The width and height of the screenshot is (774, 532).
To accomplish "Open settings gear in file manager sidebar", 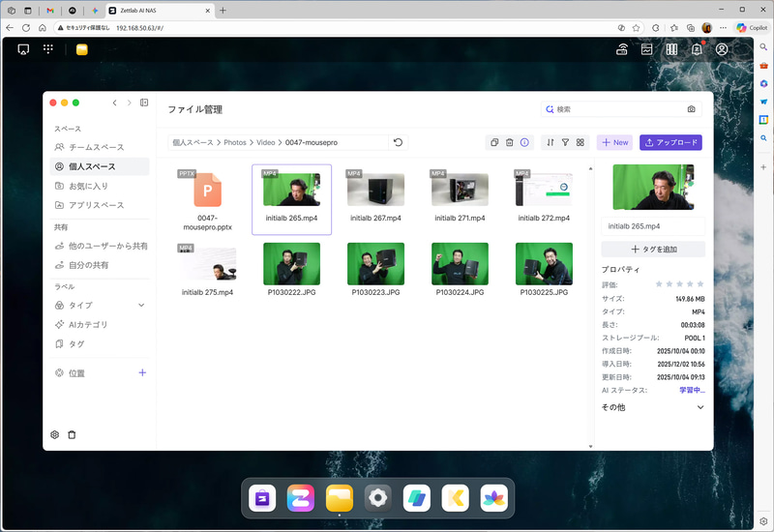I will (55, 434).
